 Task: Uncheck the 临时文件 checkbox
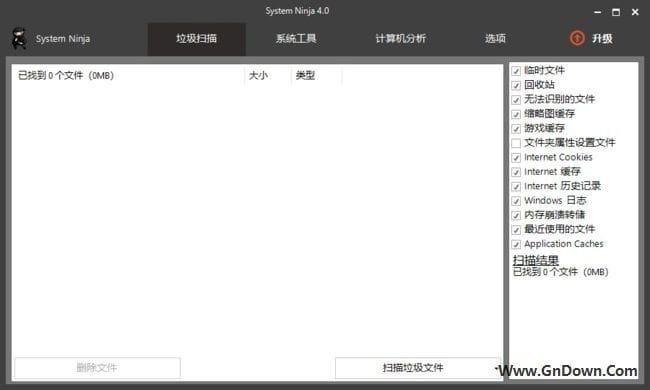tap(516, 71)
